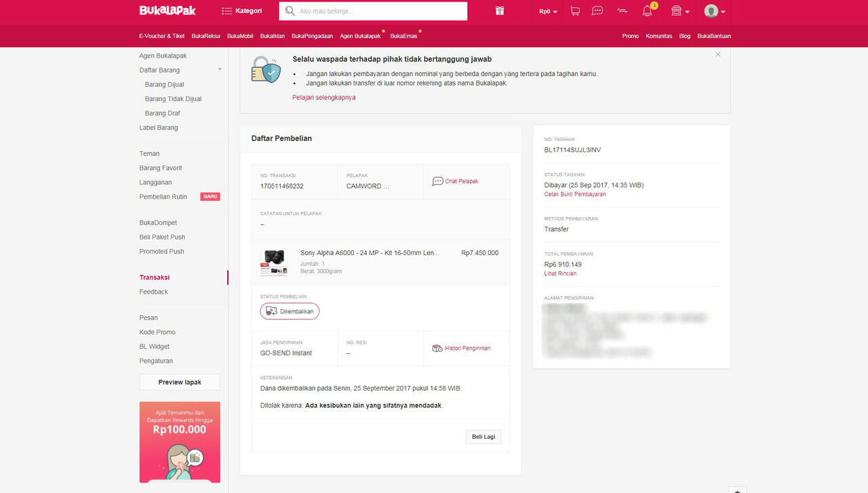Open the notifications bell icon
The width and height of the screenshot is (868, 493).
tap(647, 11)
